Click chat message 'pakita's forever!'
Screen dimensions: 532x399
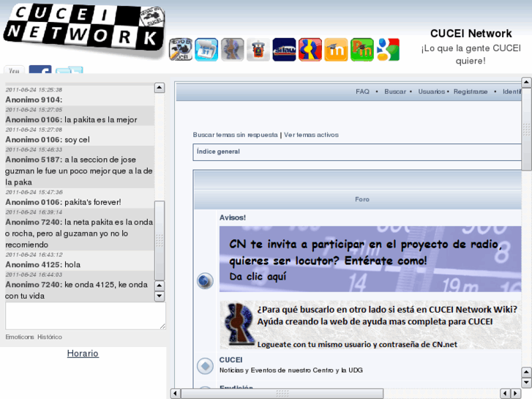93,202
